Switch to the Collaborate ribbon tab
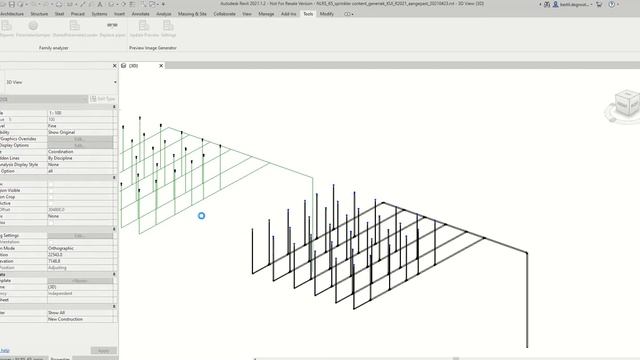The image size is (640, 360). point(224,14)
